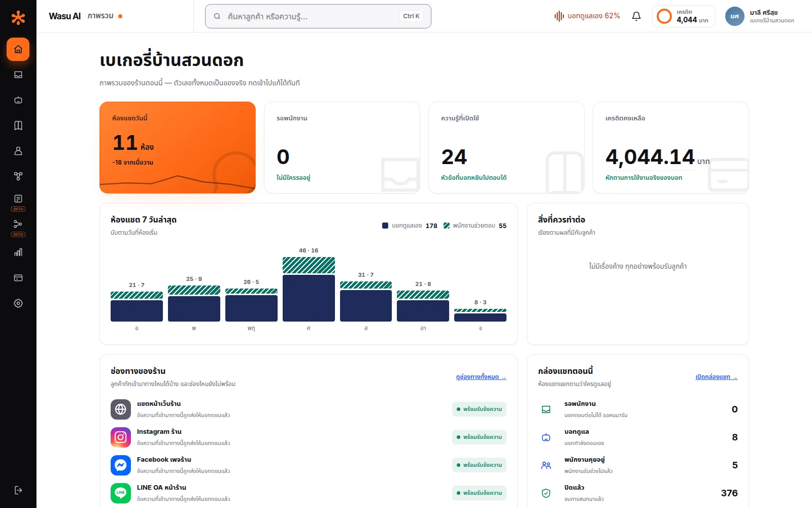Open the billing card icon in sidebar

[18, 278]
